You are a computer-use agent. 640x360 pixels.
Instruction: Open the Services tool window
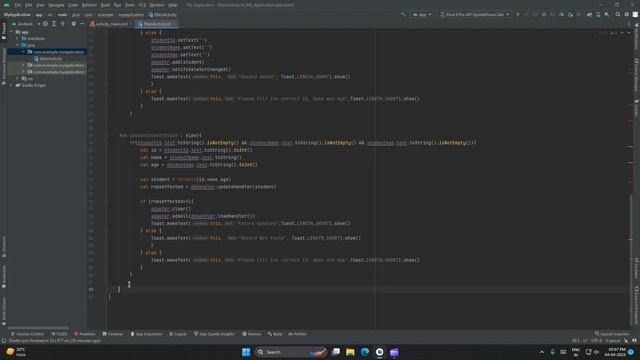point(251,334)
